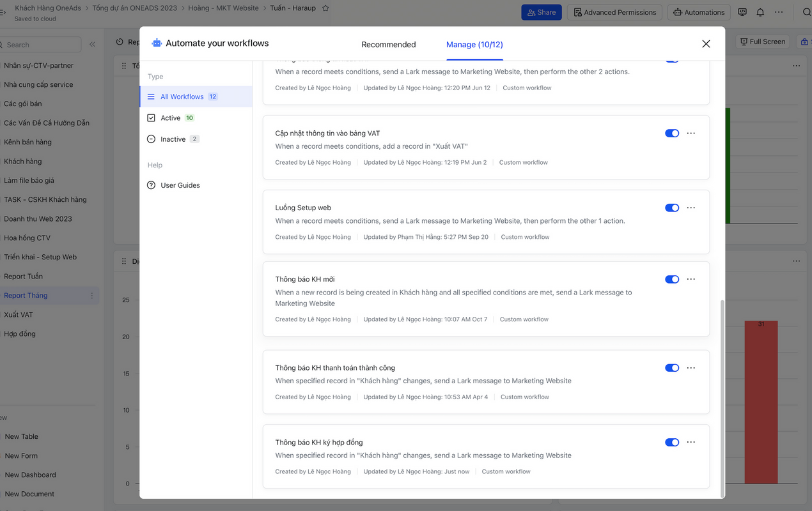The height and width of the screenshot is (511, 812).
Task: Click the sidebar Search field
Action: pyautogui.click(x=41, y=45)
